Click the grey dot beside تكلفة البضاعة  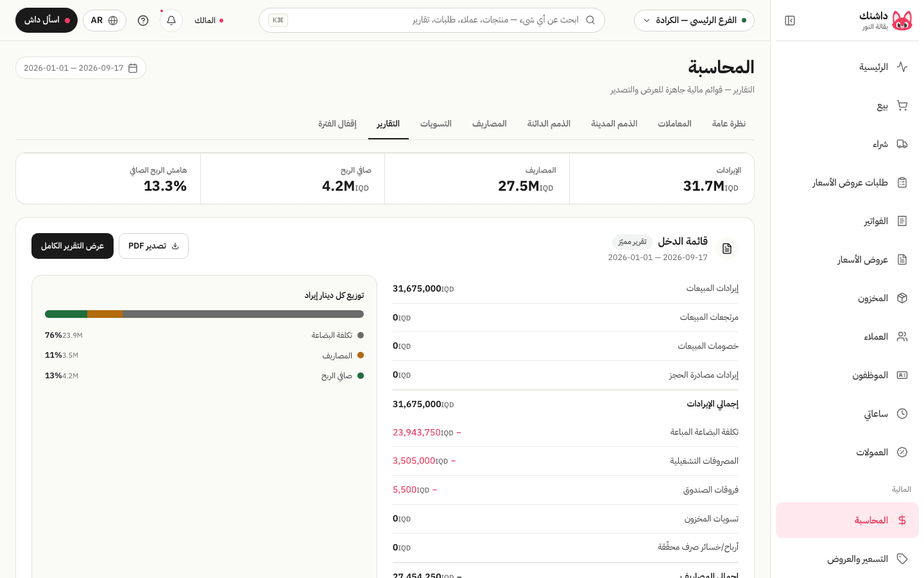(361, 335)
